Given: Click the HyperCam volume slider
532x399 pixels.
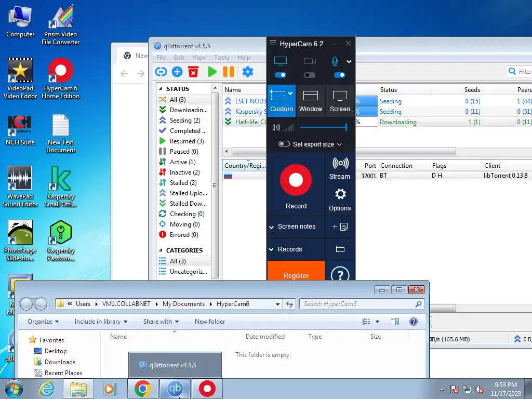Looking at the screenshot, I should 323,127.
